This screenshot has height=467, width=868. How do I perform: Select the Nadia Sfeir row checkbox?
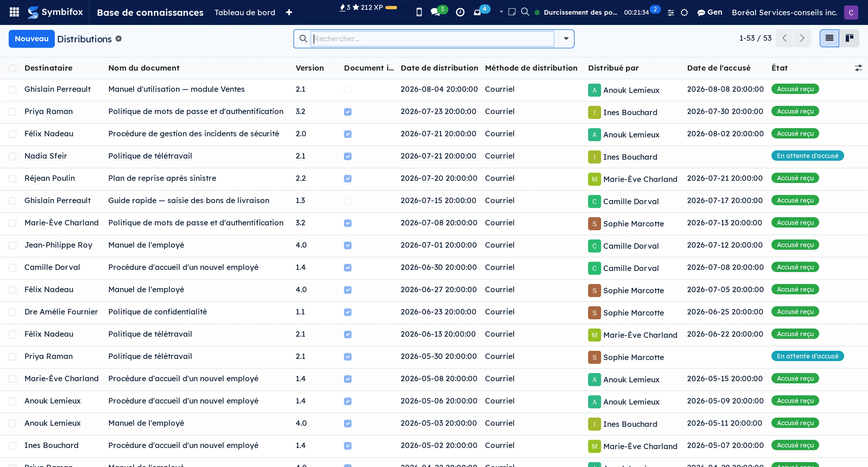tap(12, 156)
